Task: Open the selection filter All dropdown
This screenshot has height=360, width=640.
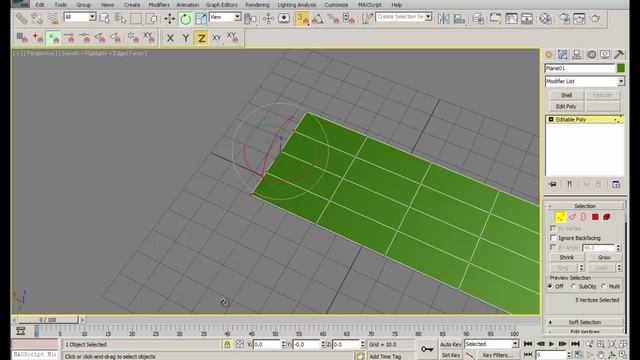Action: click(x=80, y=17)
